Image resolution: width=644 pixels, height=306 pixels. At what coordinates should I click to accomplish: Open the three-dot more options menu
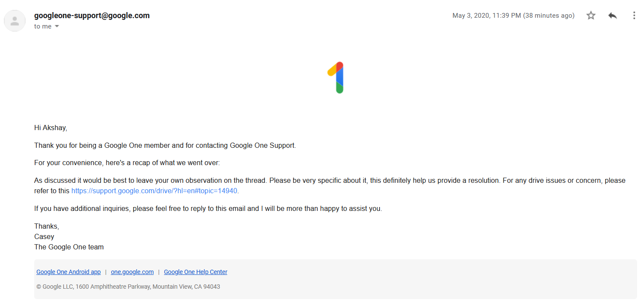(x=634, y=15)
